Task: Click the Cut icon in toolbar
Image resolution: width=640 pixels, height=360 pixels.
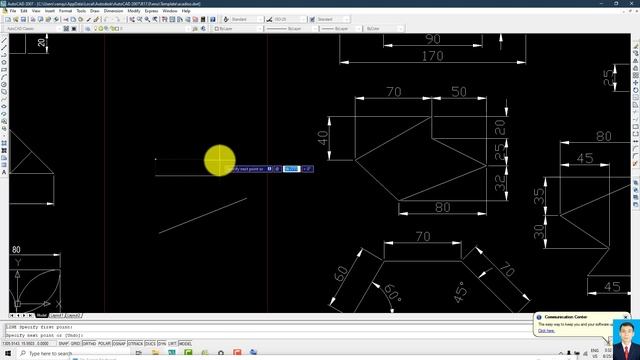Action: point(65,20)
